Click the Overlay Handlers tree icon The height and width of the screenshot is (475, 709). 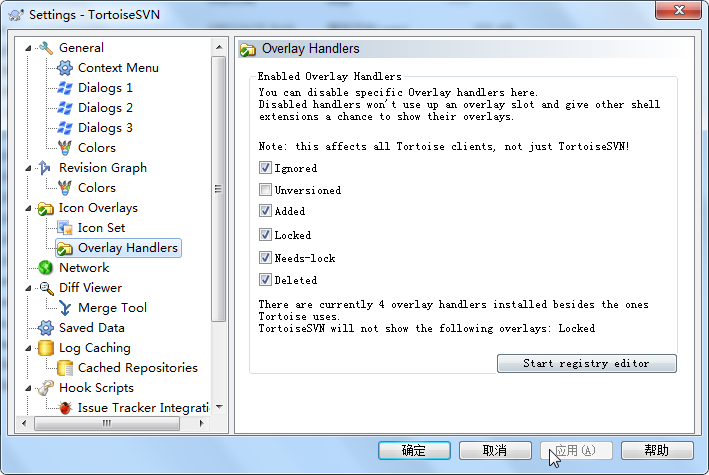click(65, 248)
